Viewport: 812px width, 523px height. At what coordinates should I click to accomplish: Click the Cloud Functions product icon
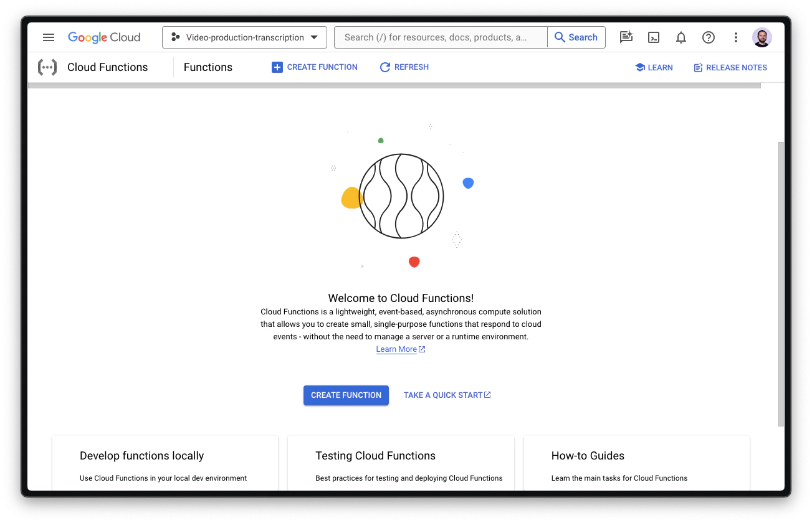click(47, 67)
